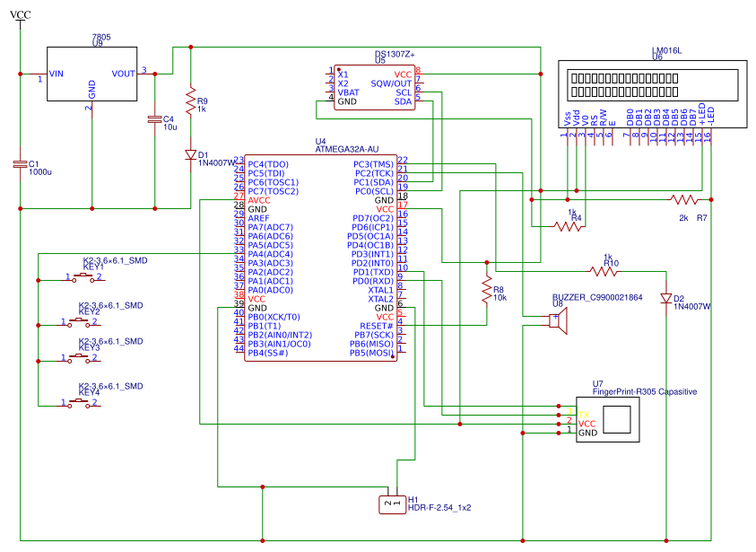This screenshot has height=552, width=756.
Task: Select the XTAL2 pin label
Action: coord(381,299)
